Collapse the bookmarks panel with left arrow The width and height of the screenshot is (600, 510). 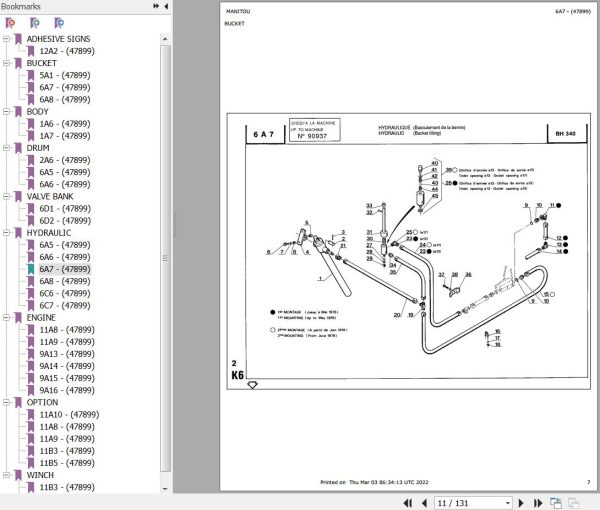point(166,6)
